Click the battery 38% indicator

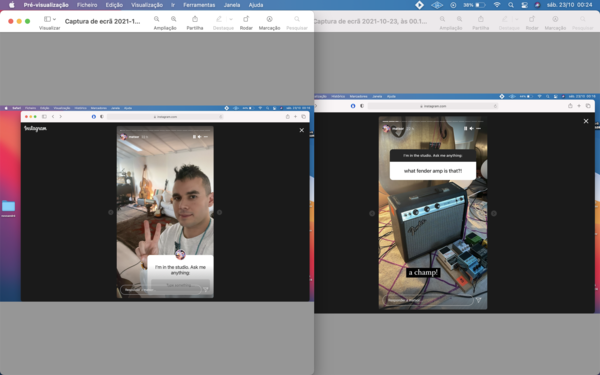pyautogui.click(x=474, y=5)
